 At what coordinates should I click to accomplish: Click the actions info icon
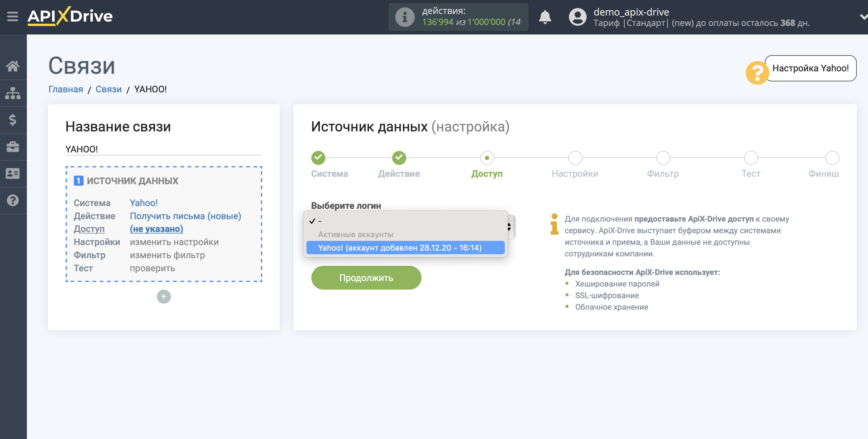click(x=405, y=17)
